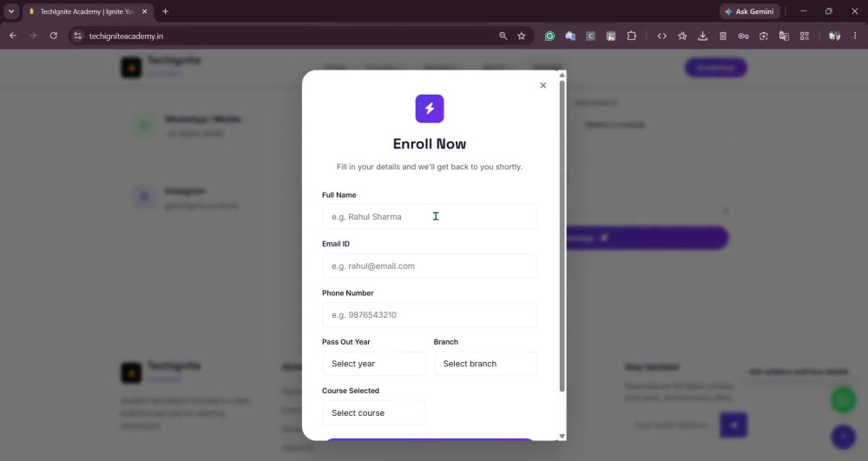Open the tab search dropdown arrow
868x461 pixels.
coord(11,11)
